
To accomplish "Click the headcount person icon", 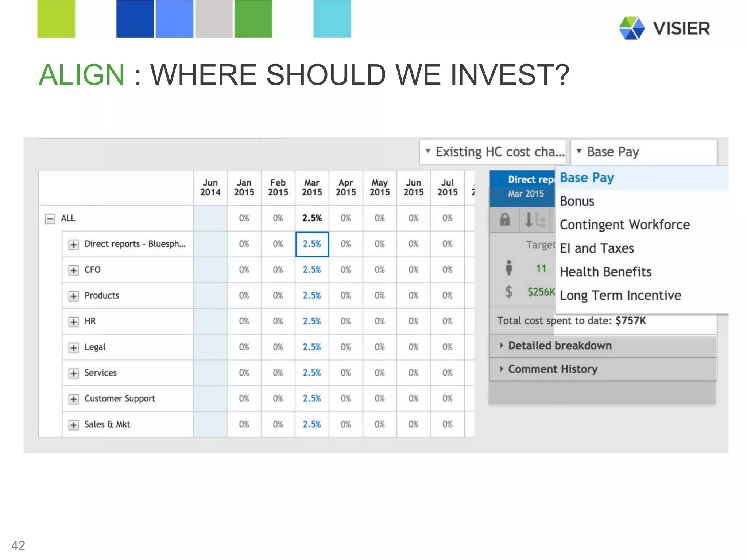I will pyautogui.click(x=509, y=268).
